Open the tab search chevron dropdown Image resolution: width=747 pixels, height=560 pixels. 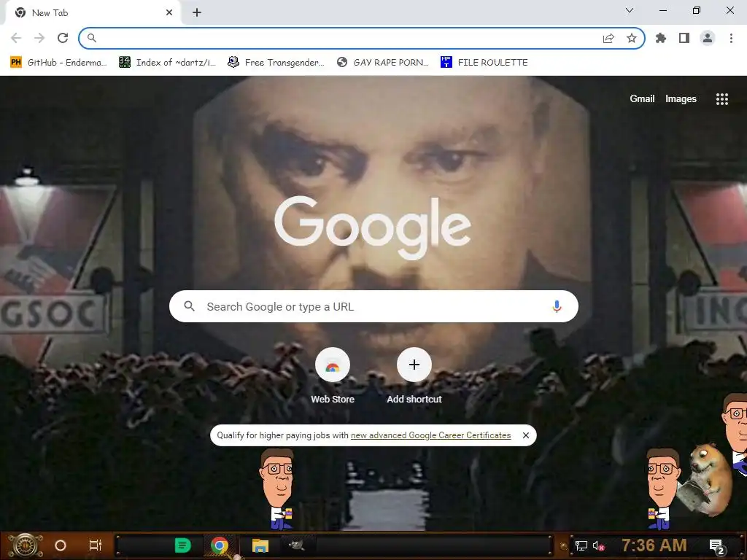pos(630,10)
